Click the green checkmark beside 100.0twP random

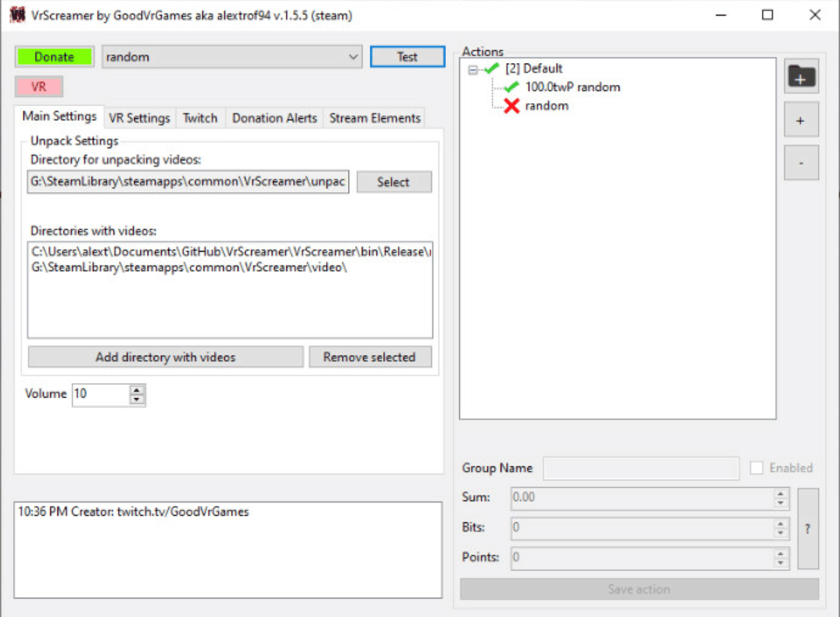[511, 87]
